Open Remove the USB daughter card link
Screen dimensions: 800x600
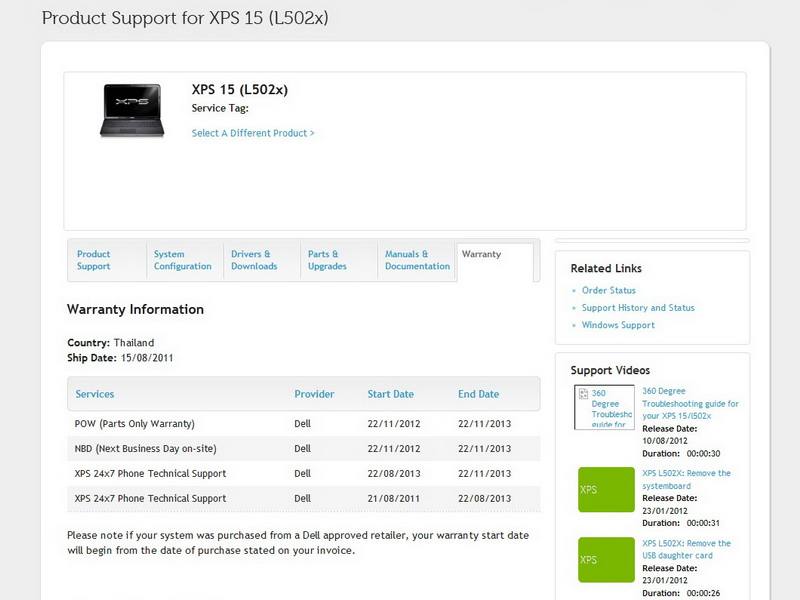[x=686, y=549]
